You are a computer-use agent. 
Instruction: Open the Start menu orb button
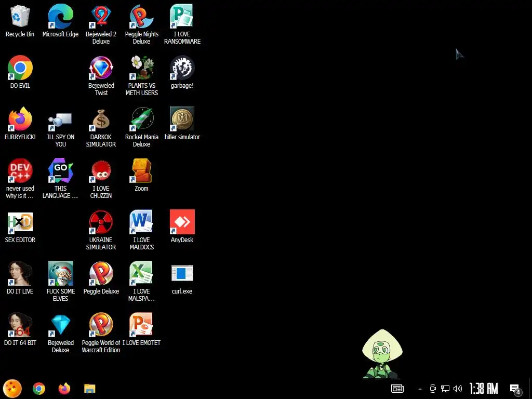click(12, 389)
